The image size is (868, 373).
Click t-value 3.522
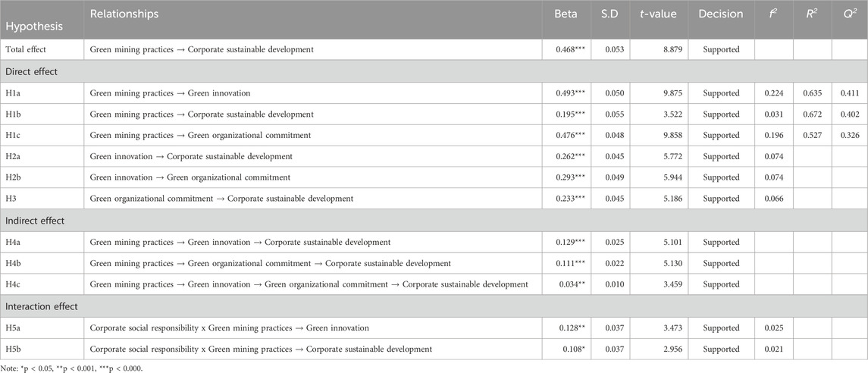tap(671, 114)
